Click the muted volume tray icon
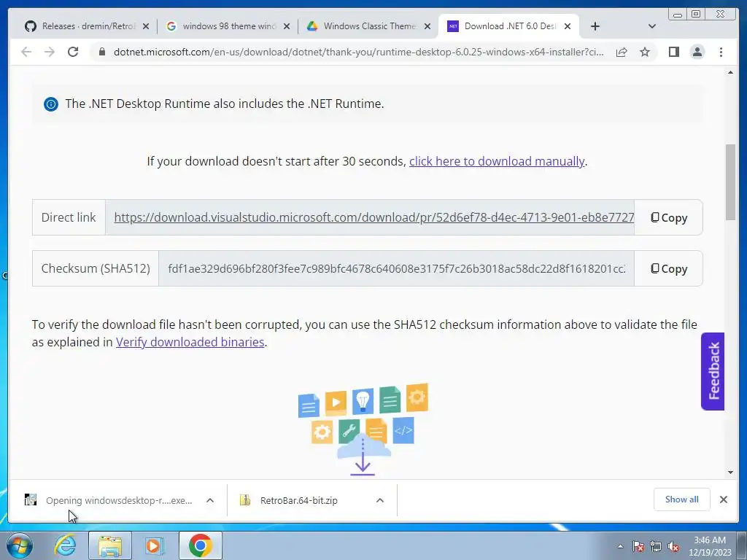Viewport: 747px width, 560px height. [673, 547]
